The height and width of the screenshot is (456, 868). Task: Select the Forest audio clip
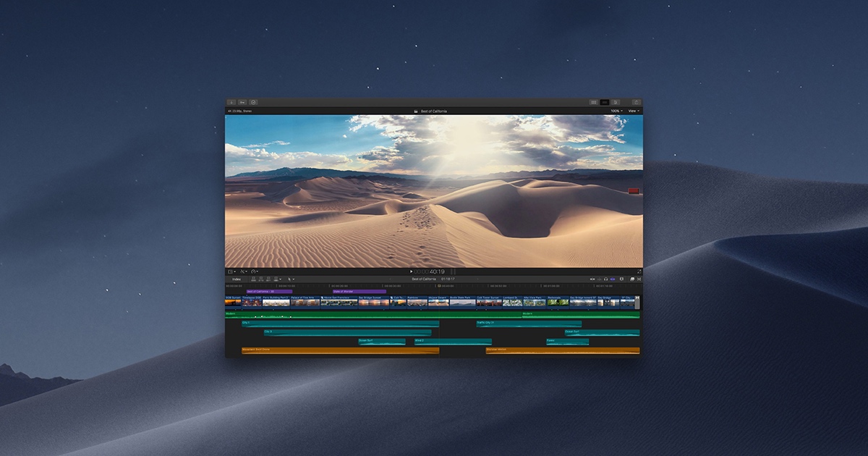click(x=567, y=342)
